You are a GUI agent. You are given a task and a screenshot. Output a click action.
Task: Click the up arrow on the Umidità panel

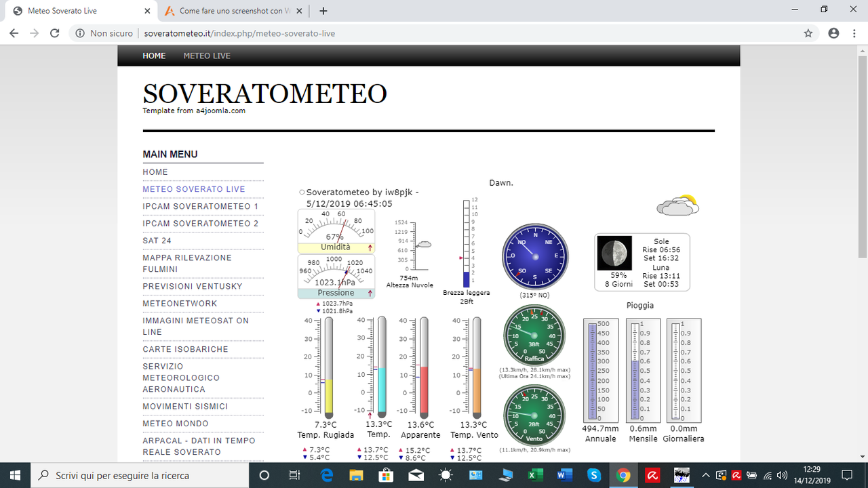click(371, 249)
